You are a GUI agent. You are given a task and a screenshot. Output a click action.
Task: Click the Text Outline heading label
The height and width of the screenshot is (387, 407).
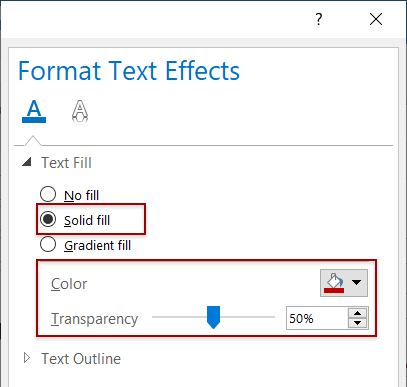point(81,359)
